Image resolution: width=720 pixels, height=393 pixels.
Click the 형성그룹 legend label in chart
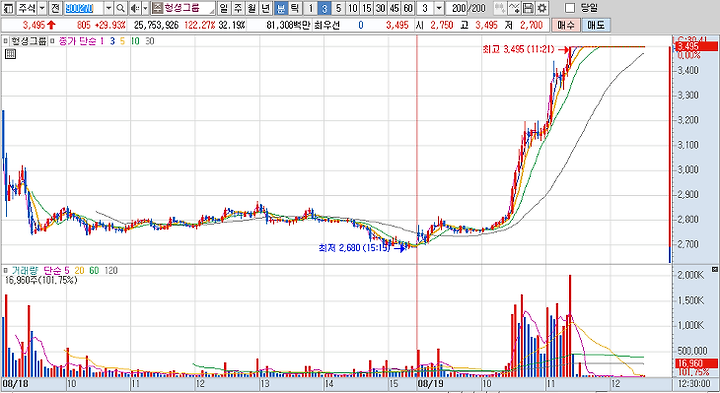tap(29, 41)
